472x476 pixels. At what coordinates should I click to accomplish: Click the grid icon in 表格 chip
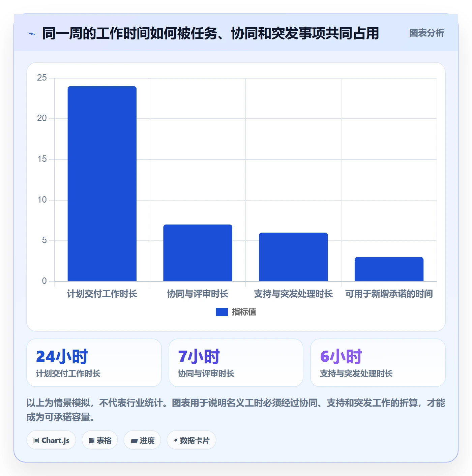(91, 441)
